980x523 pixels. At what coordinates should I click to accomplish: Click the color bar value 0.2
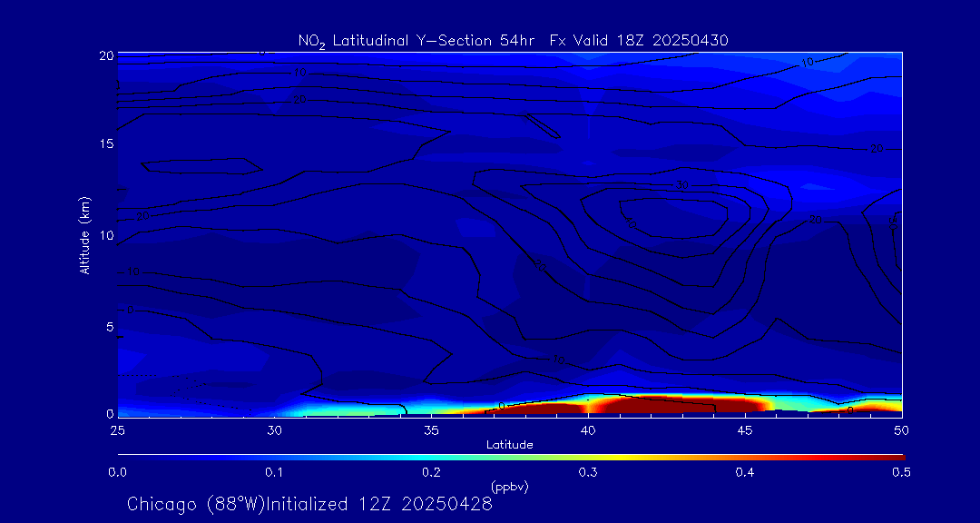click(431, 472)
